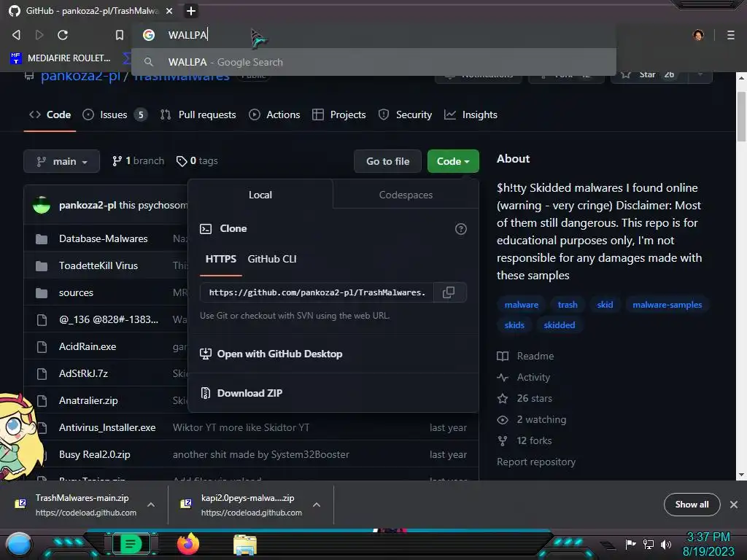Image resolution: width=747 pixels, height=560 pixels.
Task: Close the GitHub TrashMalwares tab
Action: click(169, 10)
